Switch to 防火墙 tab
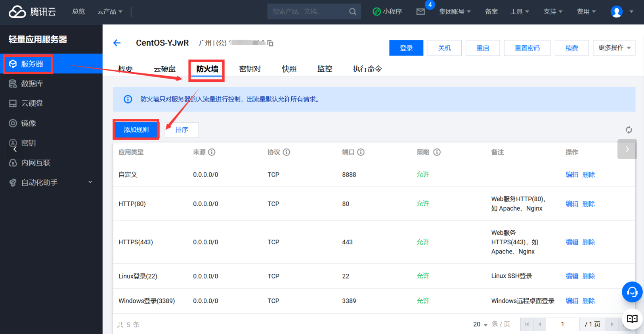This screenshot has height=334, width=644. click(x=207, y=69)
